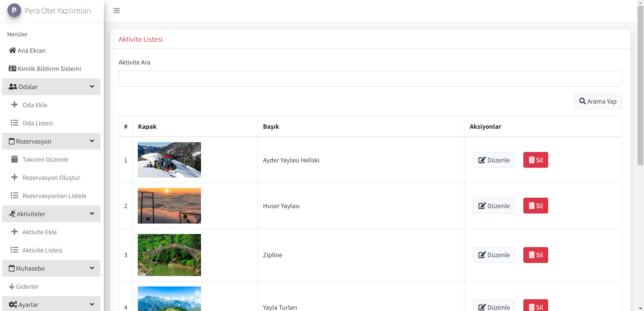This screenshot has height=311, width=644.
Task: Click the home icon beside Ana Ekran
Action: point(12,50)
